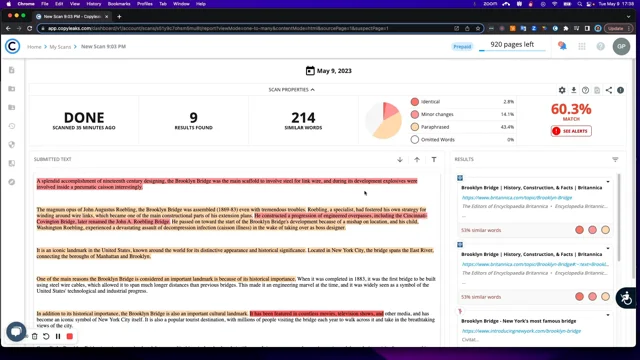The width and height of the screenshot is (640, 360).
Task: Toggle Omitted Words in legend
Action: tap(415, 140)
